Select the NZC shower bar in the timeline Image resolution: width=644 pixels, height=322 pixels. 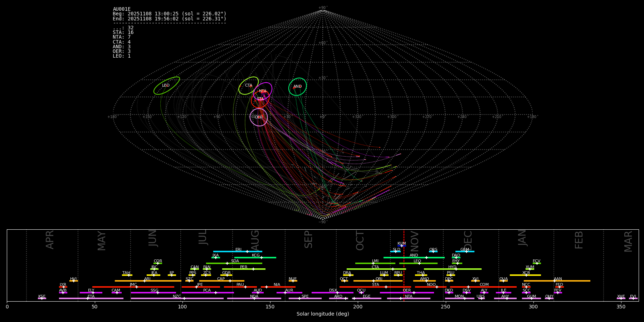(177, 298)
